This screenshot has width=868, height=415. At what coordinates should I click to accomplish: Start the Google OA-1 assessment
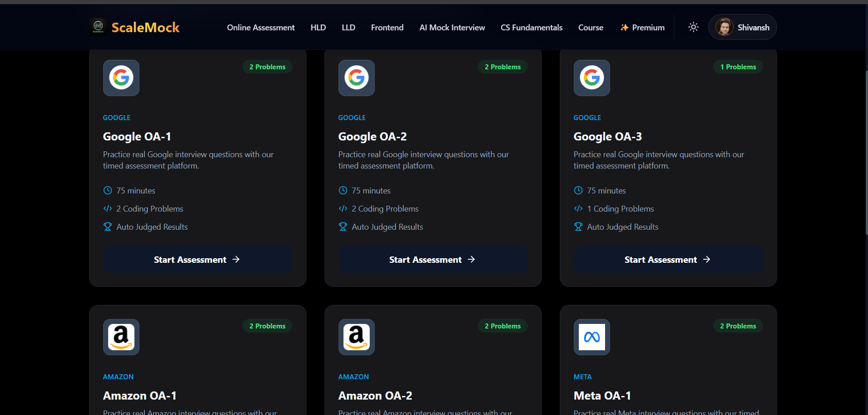click(x=197, y=260)
